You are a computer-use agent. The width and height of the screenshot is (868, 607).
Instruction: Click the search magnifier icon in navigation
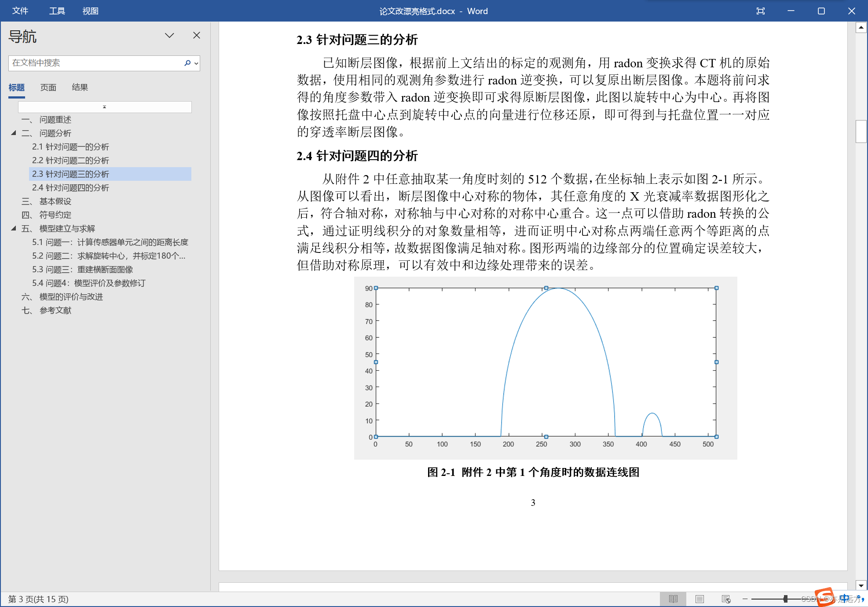(187, 63)
